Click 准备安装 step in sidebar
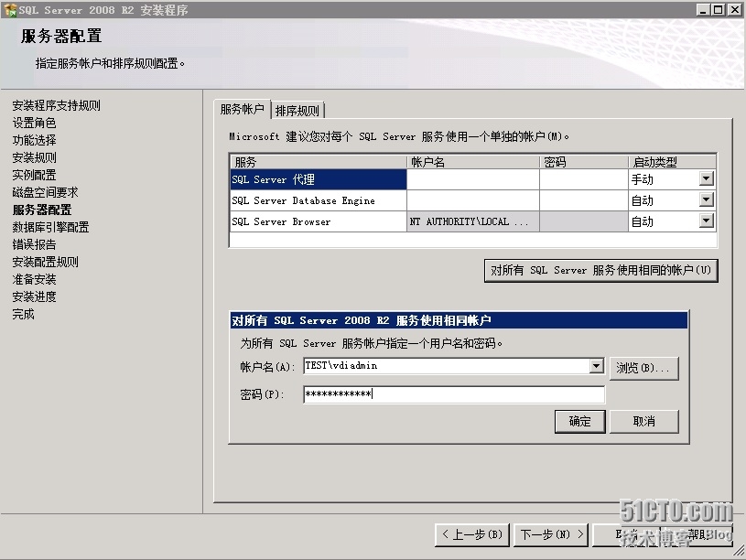Screen dimensions: 746x560 pyautogui.click(x=34, y=279)
